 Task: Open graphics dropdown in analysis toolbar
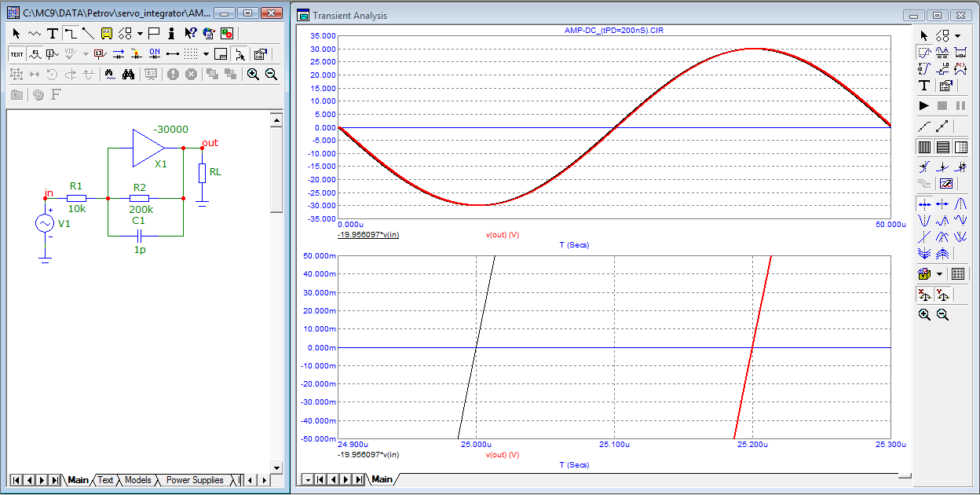pyautogui.click(x=957, y=35)
